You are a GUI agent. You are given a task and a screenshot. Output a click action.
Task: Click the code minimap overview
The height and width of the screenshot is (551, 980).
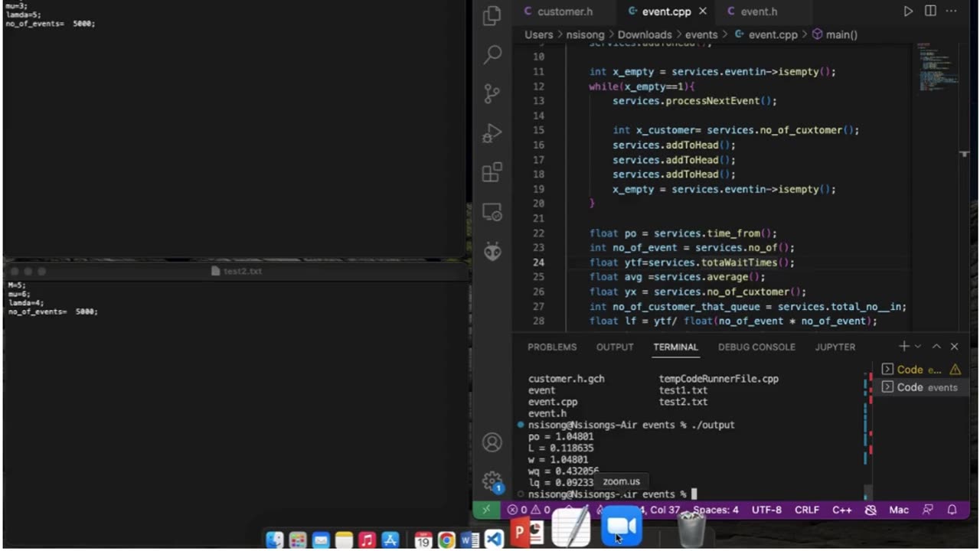click(936, 67)
